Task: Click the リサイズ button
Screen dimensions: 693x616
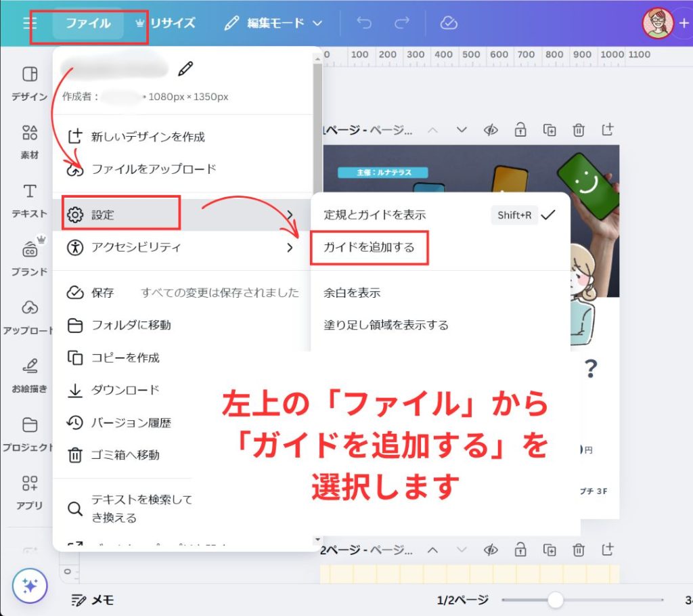Action: [166, 23]
